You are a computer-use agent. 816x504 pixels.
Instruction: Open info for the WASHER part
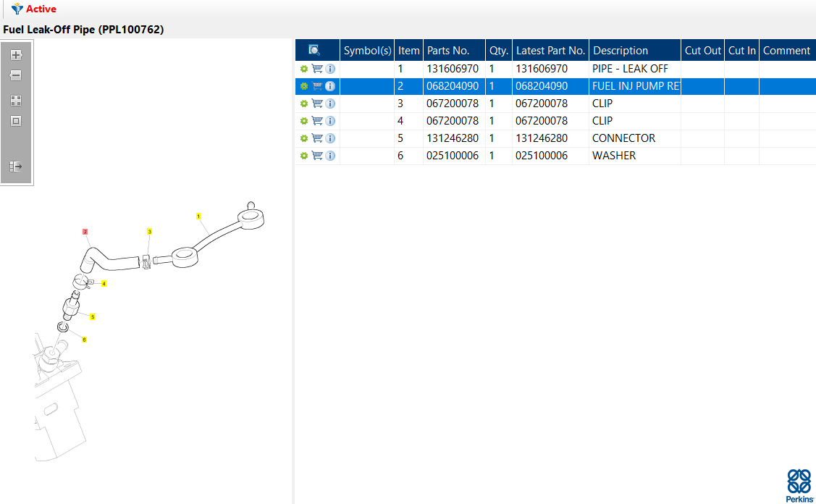[330, 156]
